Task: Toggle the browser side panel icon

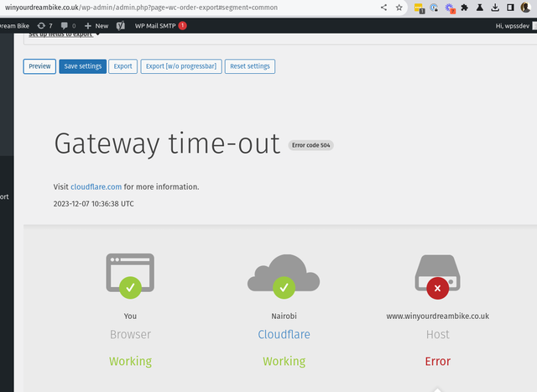Action: click(510, 8)
